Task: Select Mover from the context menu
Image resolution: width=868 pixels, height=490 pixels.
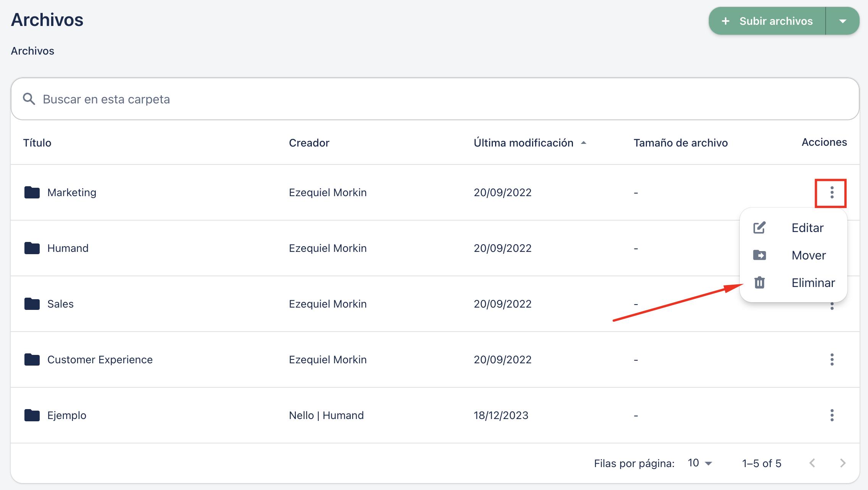Action: pos(808,255)
